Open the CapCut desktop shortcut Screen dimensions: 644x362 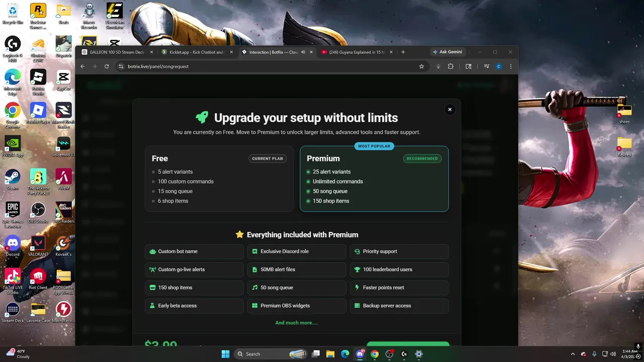tap(63, 80)
